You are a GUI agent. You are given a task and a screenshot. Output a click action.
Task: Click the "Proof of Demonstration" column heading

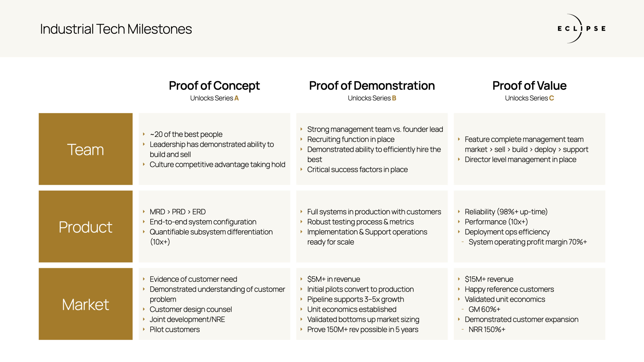click(x=372, y=86)
